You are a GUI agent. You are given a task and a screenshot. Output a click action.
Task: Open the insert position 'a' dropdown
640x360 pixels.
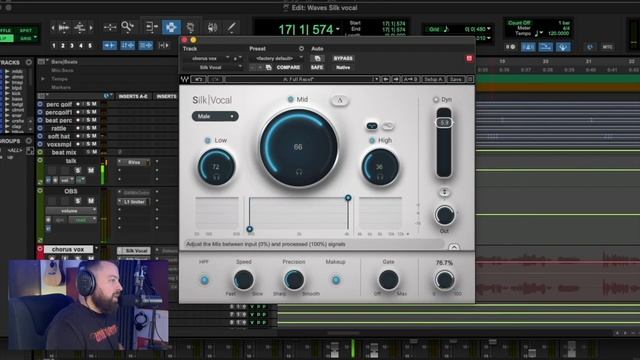238,58
